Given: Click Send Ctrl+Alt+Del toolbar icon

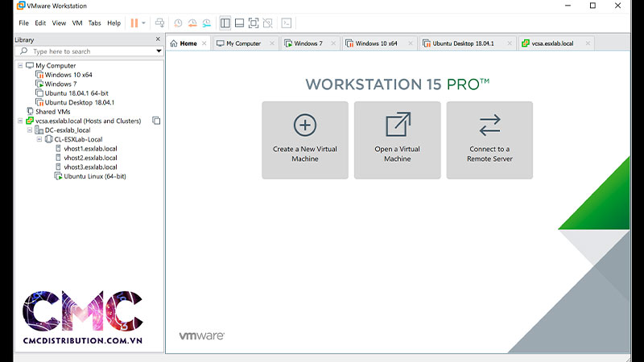Looking at the screenshot, I should (159, 23).
